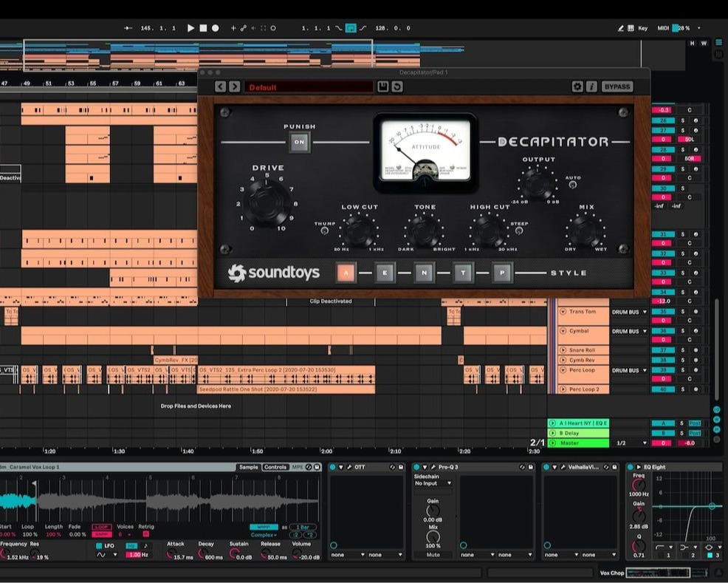Save the OTT device preset
Screen dimensions: 728x583
pyautogui.click(x=401, y=467)
